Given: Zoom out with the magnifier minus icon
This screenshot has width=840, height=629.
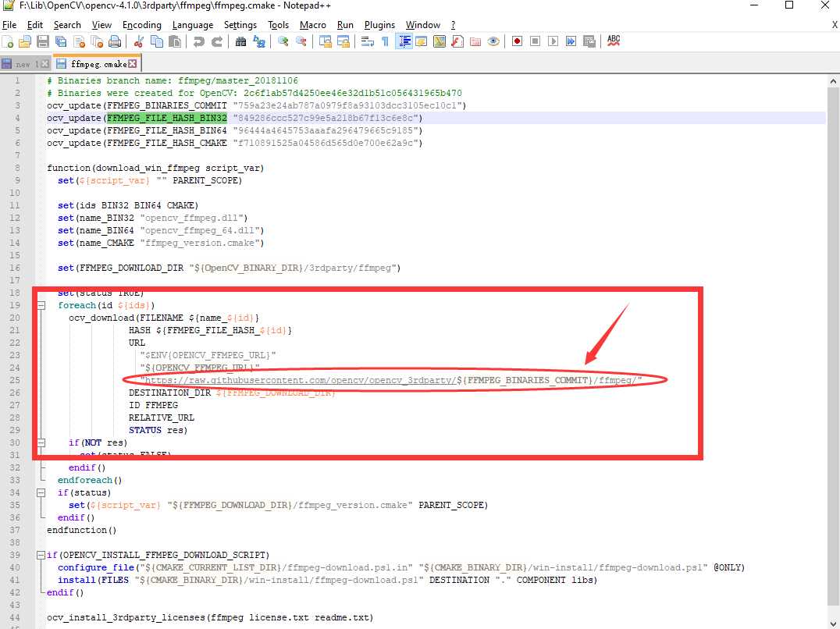Looking at the screenshot, I should coord(301,42).
